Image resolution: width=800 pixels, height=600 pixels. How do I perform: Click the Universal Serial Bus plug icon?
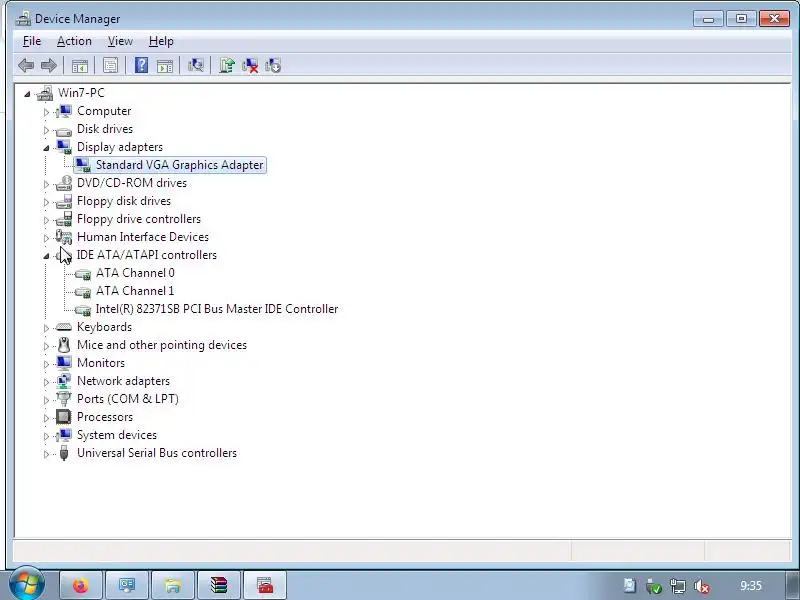(x=64, y=453)
